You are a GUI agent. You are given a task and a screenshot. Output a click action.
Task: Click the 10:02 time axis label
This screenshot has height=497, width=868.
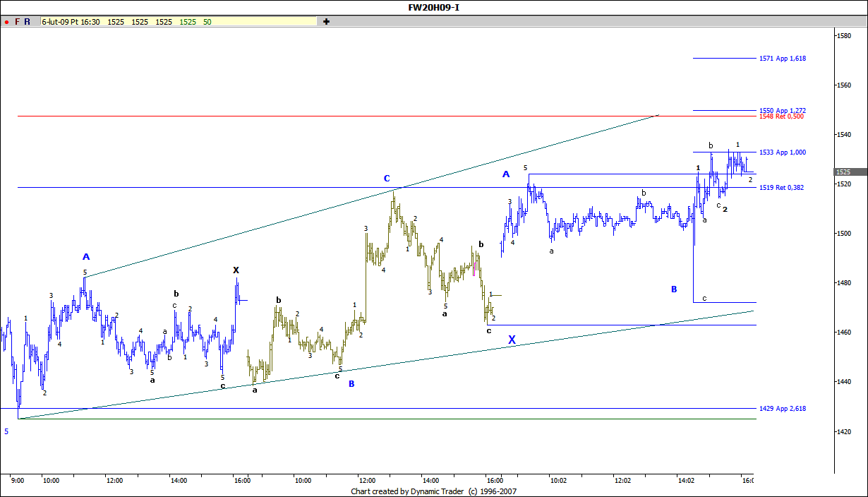point(557,481)
